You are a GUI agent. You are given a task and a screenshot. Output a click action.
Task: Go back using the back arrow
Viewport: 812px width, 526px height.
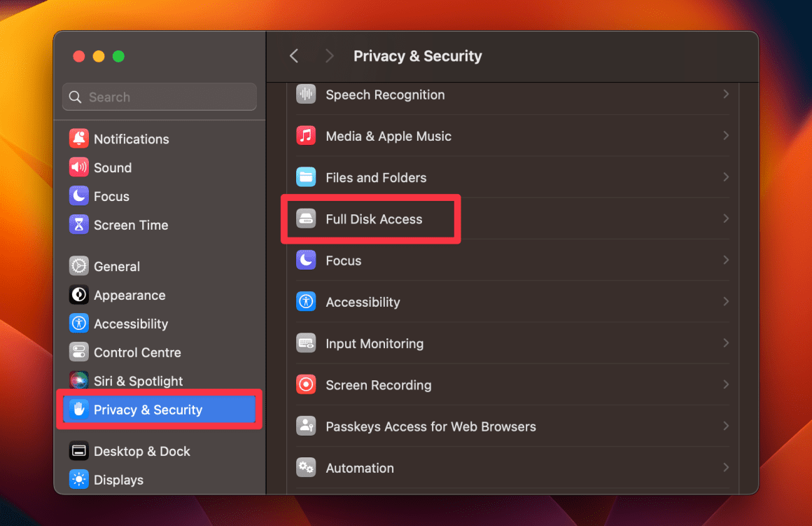[293, 55]
